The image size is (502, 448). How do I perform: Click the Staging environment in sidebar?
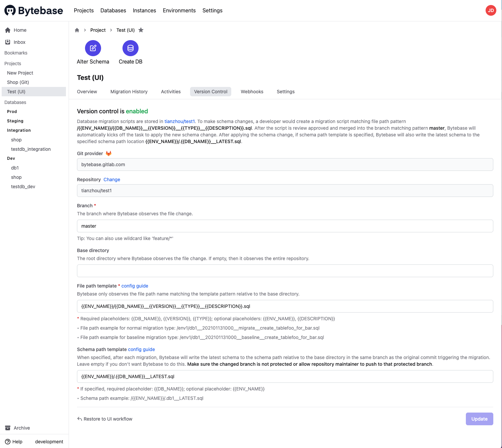[x=15, y=121]
